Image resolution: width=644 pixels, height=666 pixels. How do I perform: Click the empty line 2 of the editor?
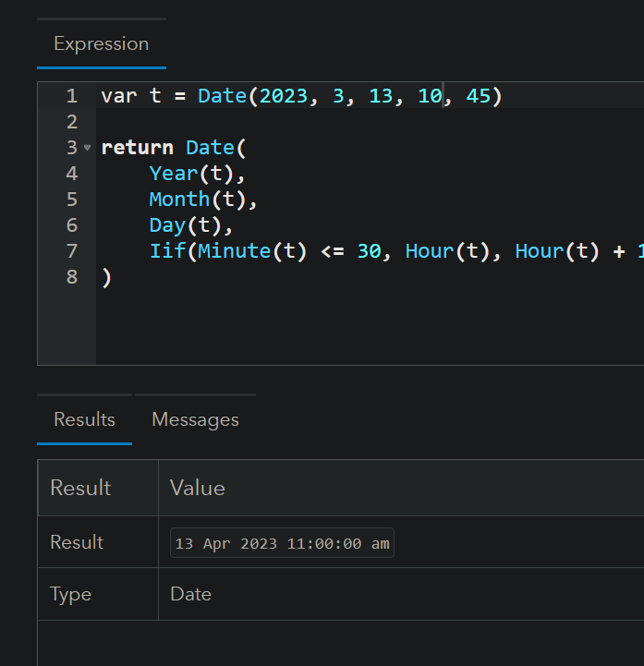pyautogui.click(x=277, y=122)
